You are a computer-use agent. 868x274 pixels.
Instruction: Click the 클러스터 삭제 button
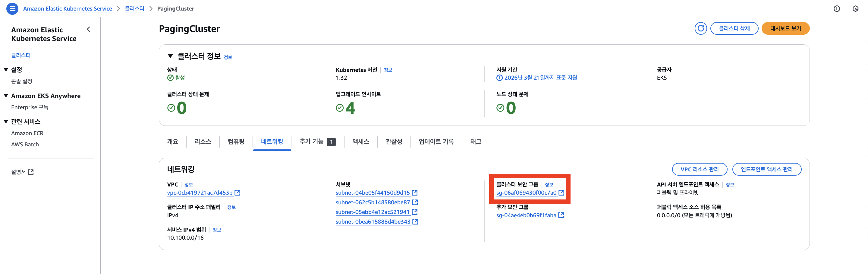coord(734,28)
